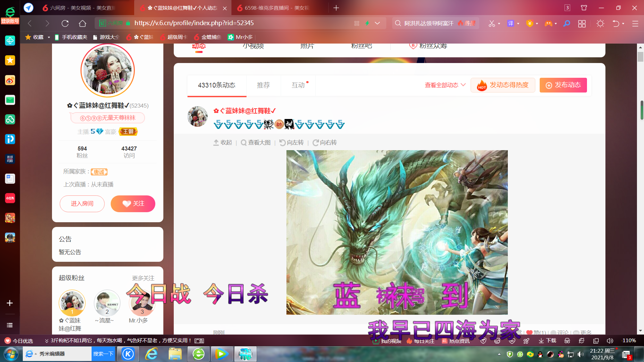Click the screenshot scissors tool icon
This screenshot has width=644, height=362.
point(491,23)
